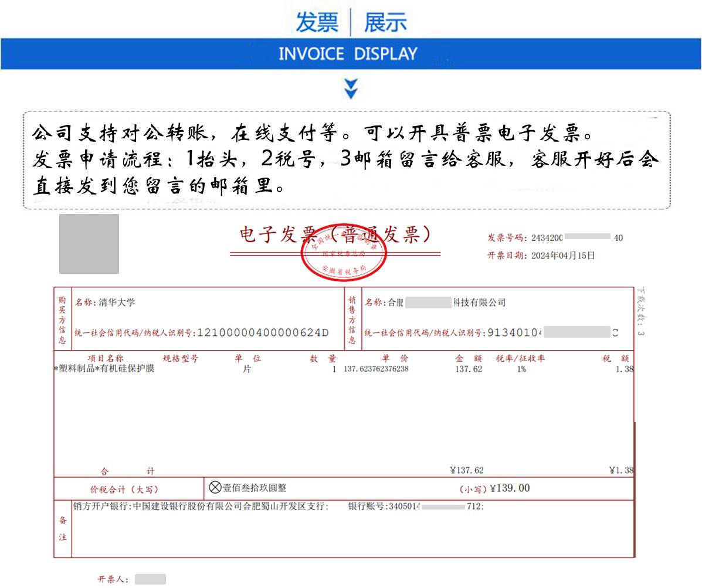Click the '单价' column header
The image size is (702, 588).
point(395,358)
